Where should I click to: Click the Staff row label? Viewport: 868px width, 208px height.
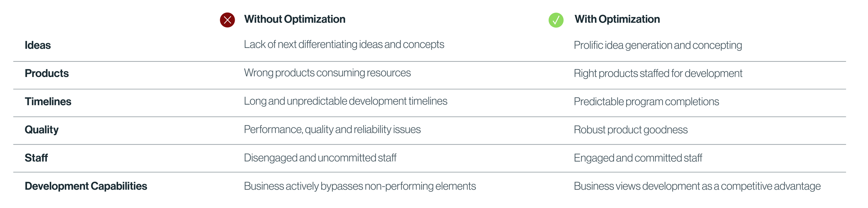click(36, 158)
